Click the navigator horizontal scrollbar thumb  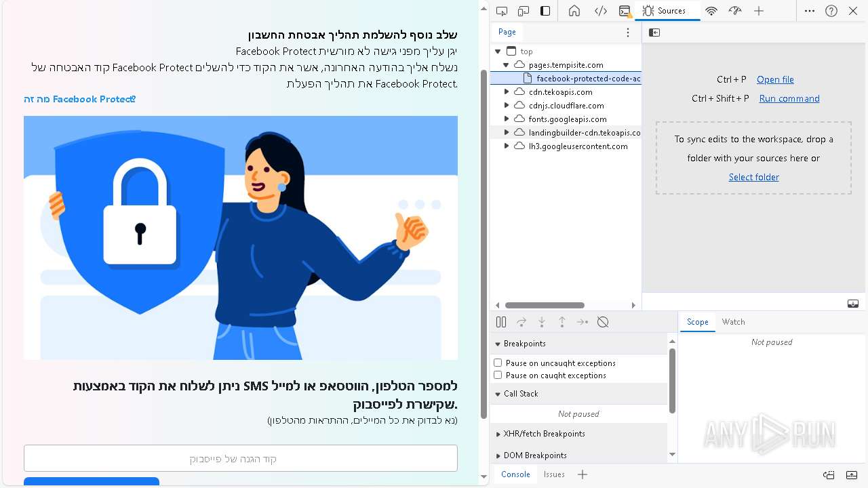coord(545,306)
